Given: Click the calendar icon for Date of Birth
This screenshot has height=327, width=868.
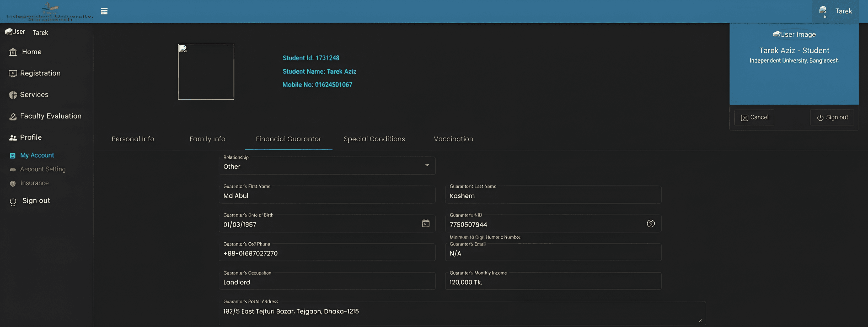Looking at the screenshot, I should (x=426, y=223).
